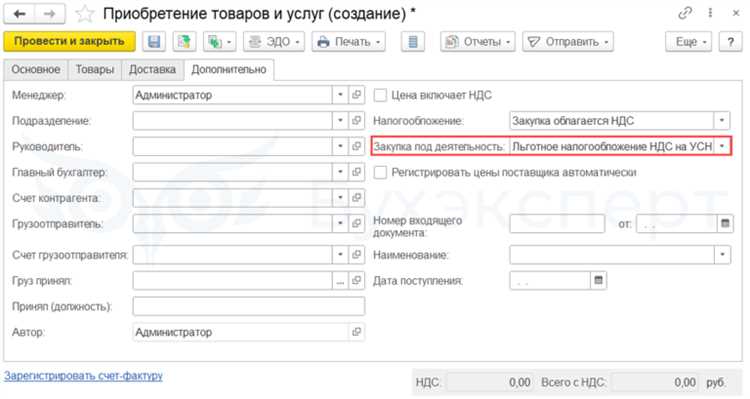Open the Печать menu

tap(349, 42)
